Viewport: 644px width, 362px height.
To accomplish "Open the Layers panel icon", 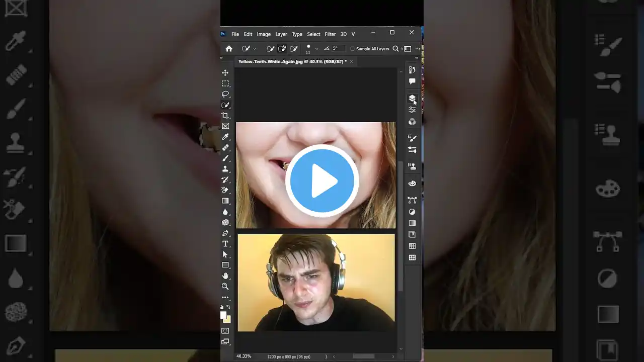I will click(x=412, y=98).
